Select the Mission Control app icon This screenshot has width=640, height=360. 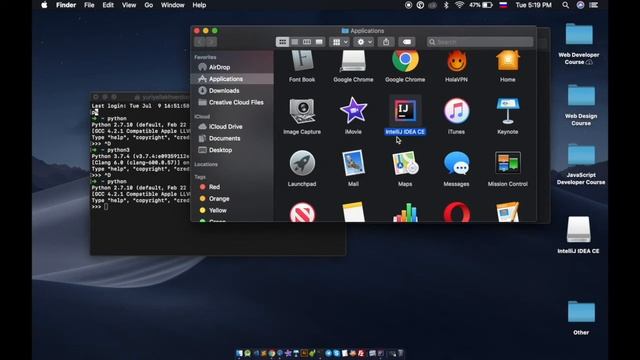[508, 163]
